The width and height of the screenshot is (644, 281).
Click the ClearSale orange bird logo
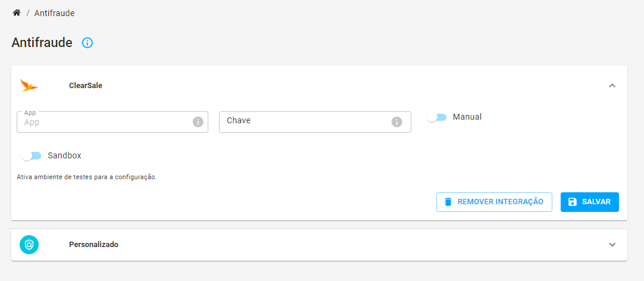click(x=29, y=86)
